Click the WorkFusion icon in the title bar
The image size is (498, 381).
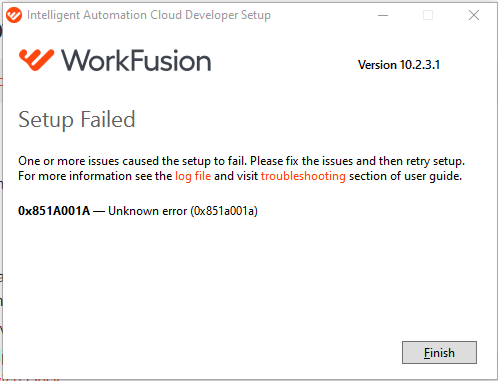pyautogui.click(x=14, y=15)
